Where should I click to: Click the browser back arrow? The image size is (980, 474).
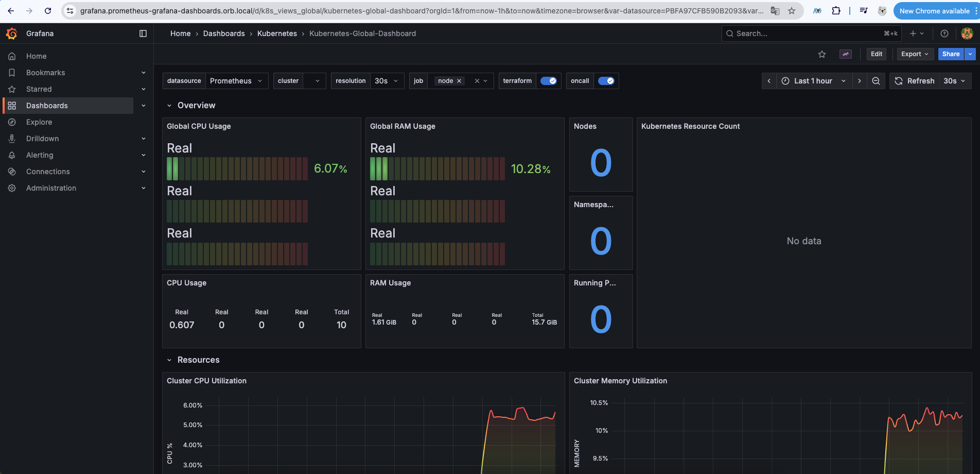coord(11,11)
